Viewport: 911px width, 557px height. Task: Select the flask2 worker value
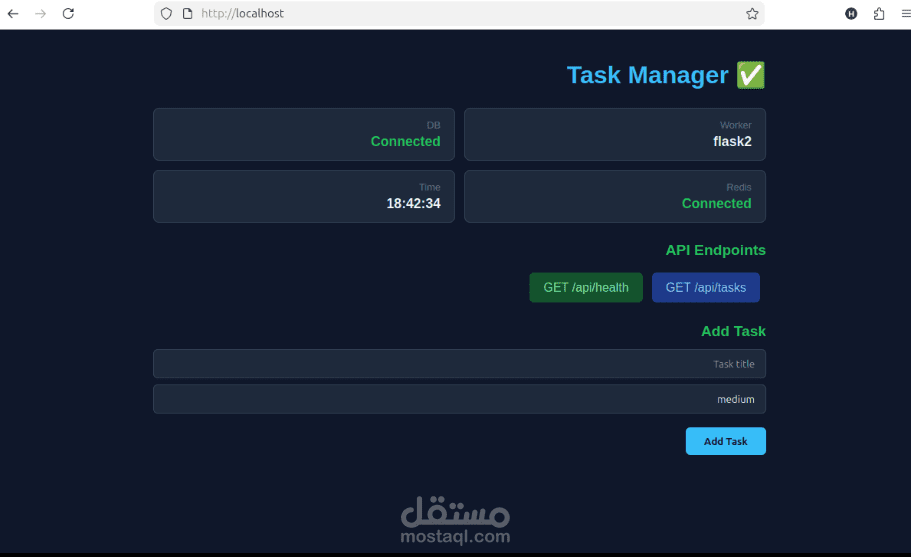pyautogui.click(x=732, y=141)
